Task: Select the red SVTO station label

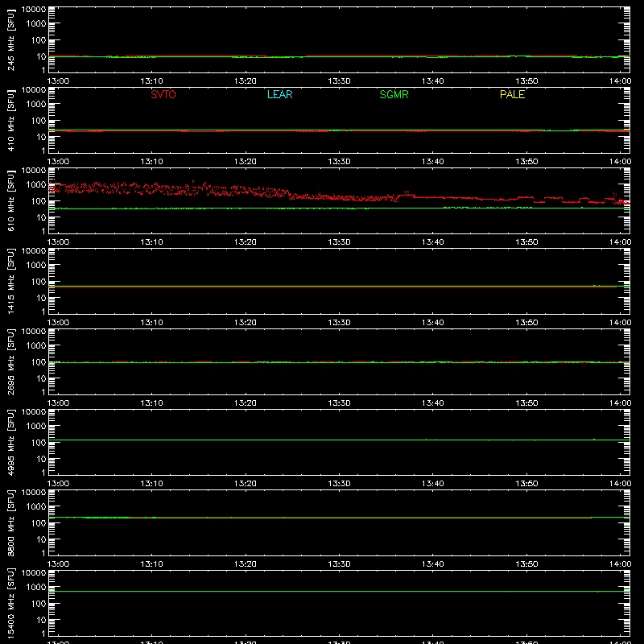Action: [163, 94]
